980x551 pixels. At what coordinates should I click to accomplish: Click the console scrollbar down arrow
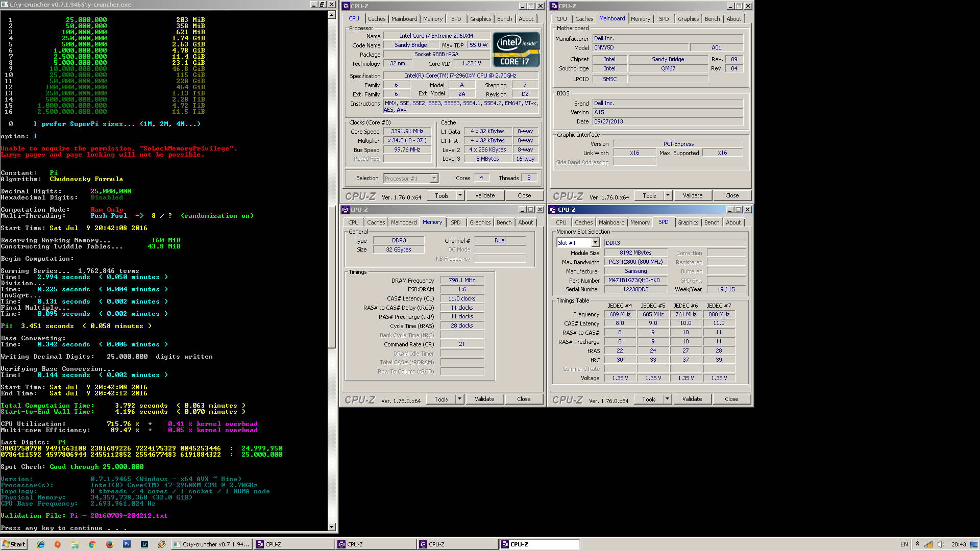(x=331, y=527)
